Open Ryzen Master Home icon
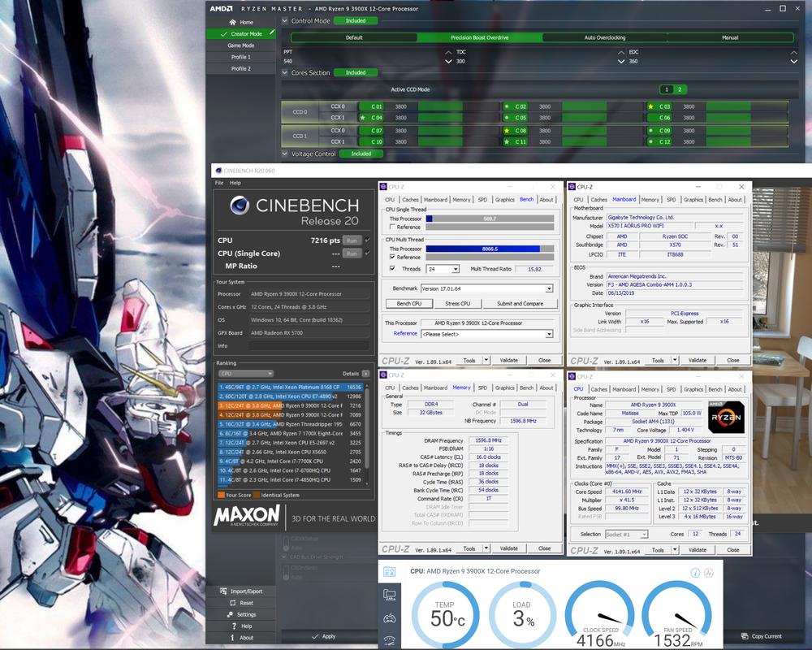 click(x=232, y=22)
